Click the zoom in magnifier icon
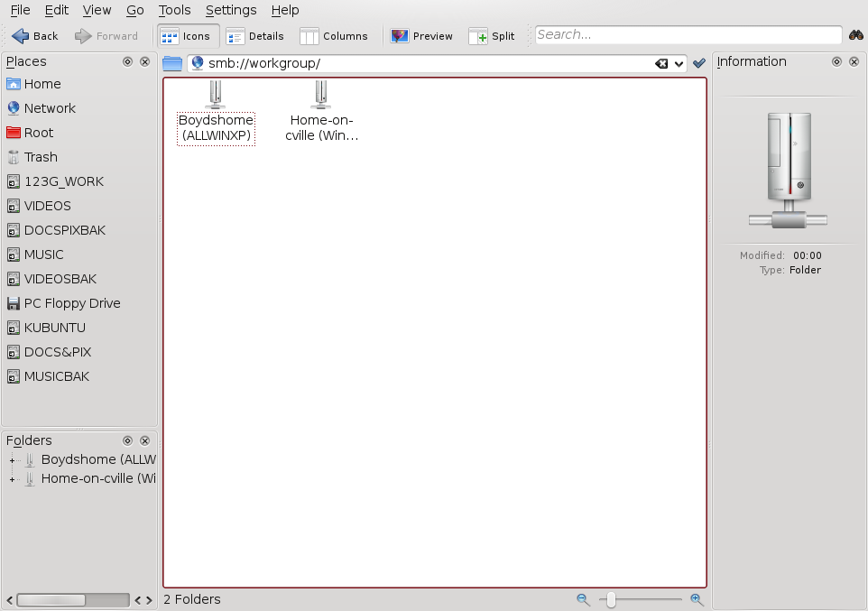This screenshot has height=611, width=868. (697, 599)
